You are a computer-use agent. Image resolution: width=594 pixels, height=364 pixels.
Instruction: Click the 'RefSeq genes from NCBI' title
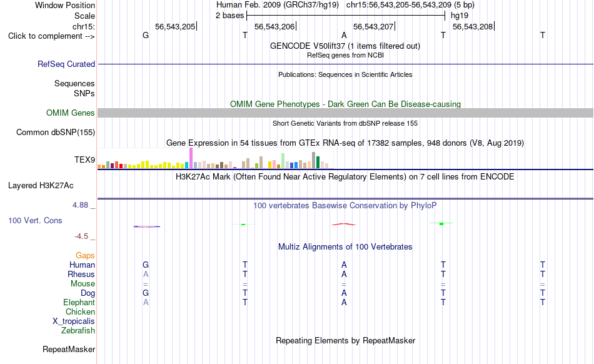pyautogui.click(x=345, y=55)
